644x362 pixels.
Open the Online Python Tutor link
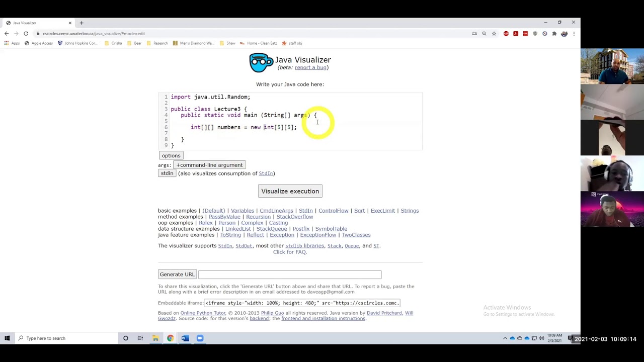click(203, 313)
